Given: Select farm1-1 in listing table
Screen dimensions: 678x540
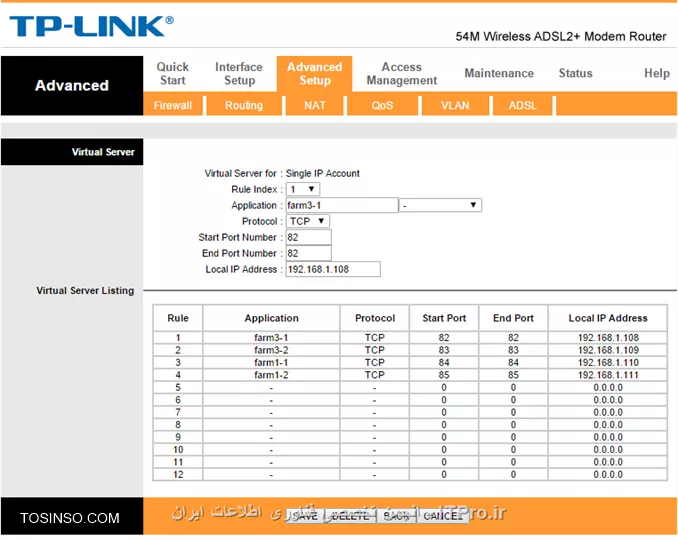Looking at the screenshot, I should [x=271, y=363].
